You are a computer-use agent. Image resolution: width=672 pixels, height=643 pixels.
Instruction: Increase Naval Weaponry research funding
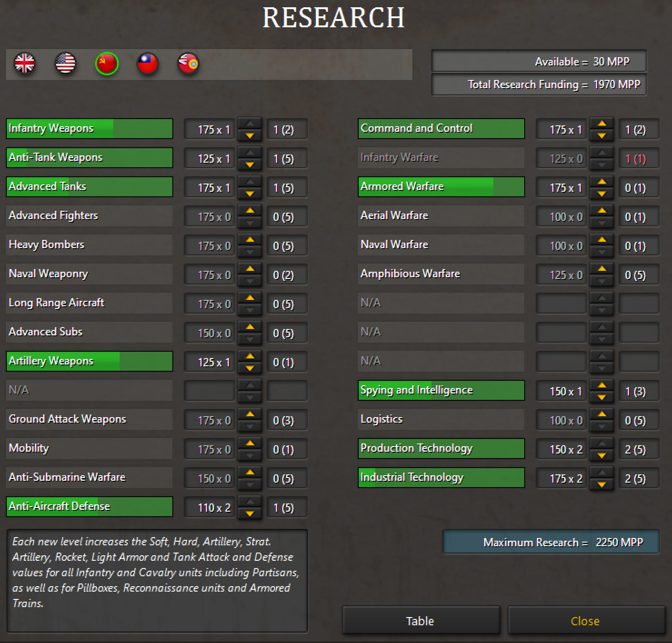249,269
